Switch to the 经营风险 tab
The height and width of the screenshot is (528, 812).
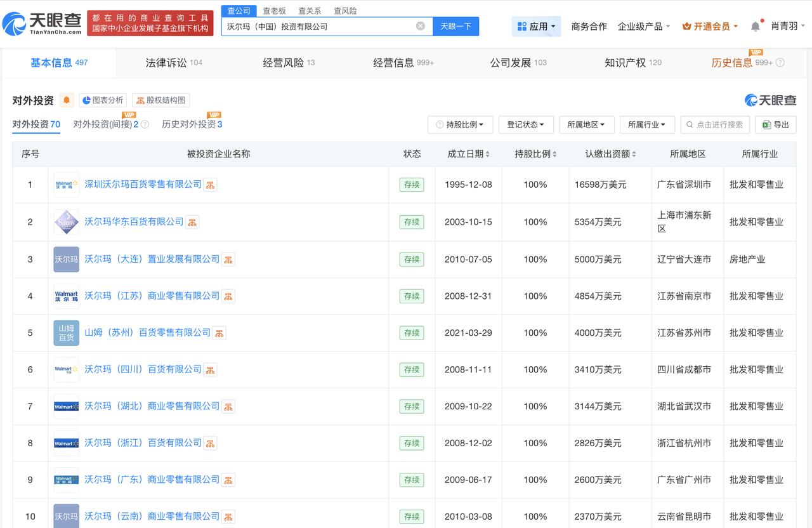click(289, 63)
